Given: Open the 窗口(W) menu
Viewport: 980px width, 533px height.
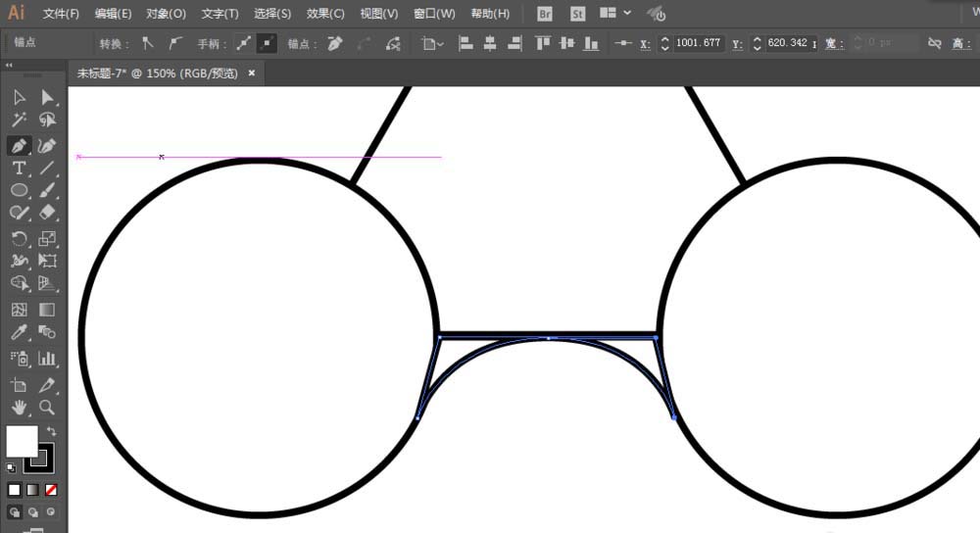Looking at the screenshot, I should (x=434, y=13).
